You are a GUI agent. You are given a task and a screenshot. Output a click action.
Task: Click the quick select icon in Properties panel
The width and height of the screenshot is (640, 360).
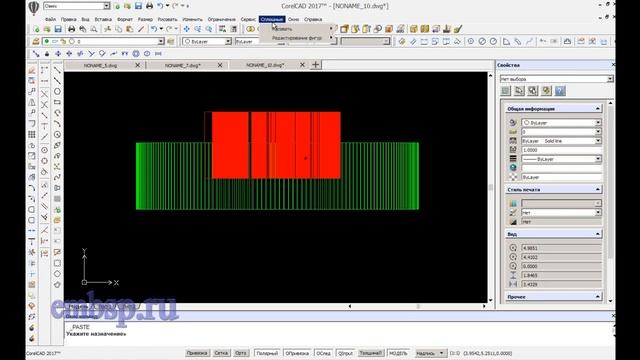tap(547, 91)
